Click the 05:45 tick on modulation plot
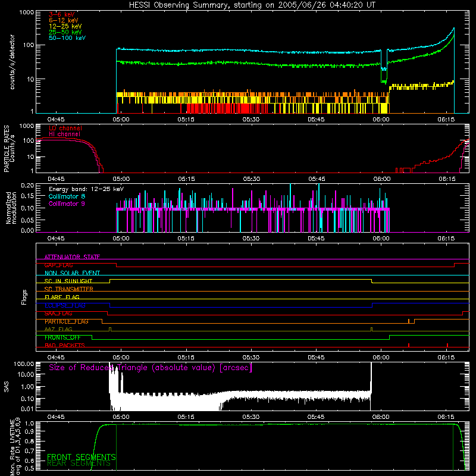This screenshot has height=476, width=476. (x=316, y=239)
